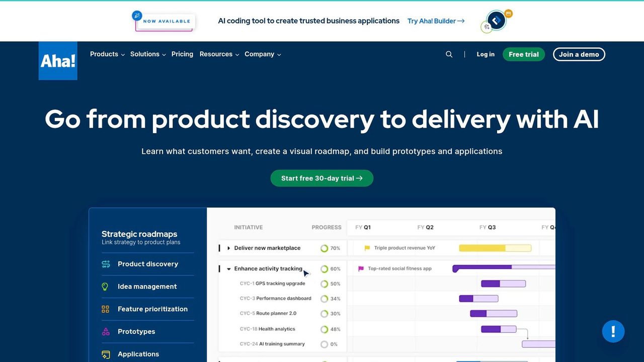This screenshot has width=644, height=362.
Task: Click the yellow flag beside Triple product revenue
Action: coord(367,248)
